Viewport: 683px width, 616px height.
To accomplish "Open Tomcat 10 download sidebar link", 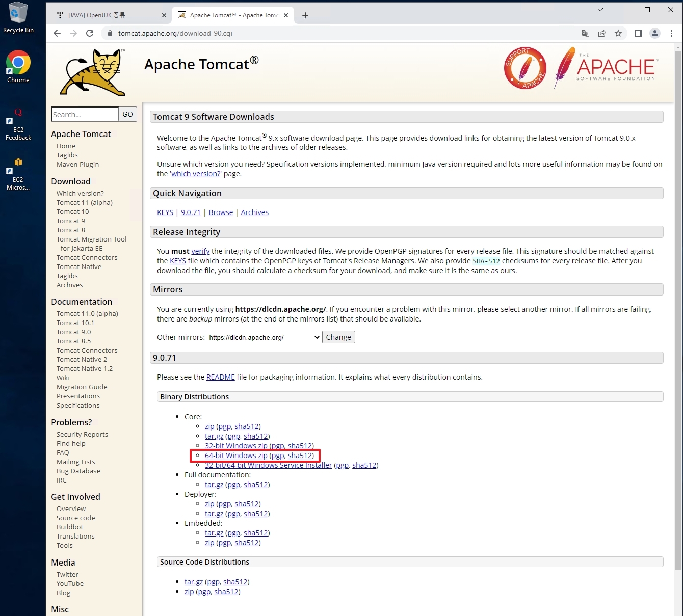I will 72,211.
